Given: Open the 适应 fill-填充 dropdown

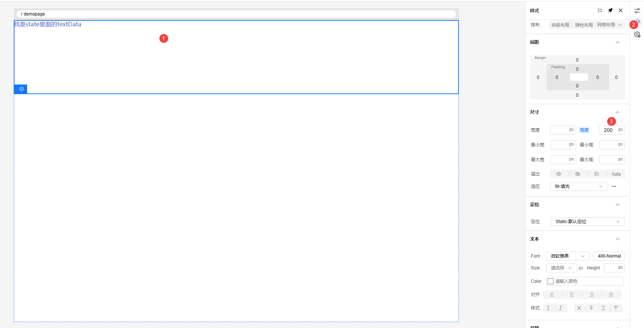Looking at the screenshot, I should click(578, 186).
